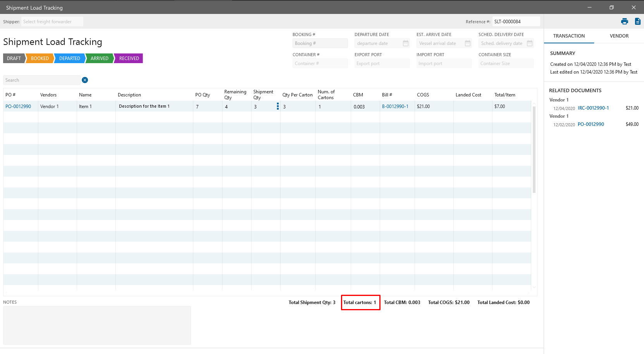Click into the Notes text area
644x354 pixels.
[97, 325]
